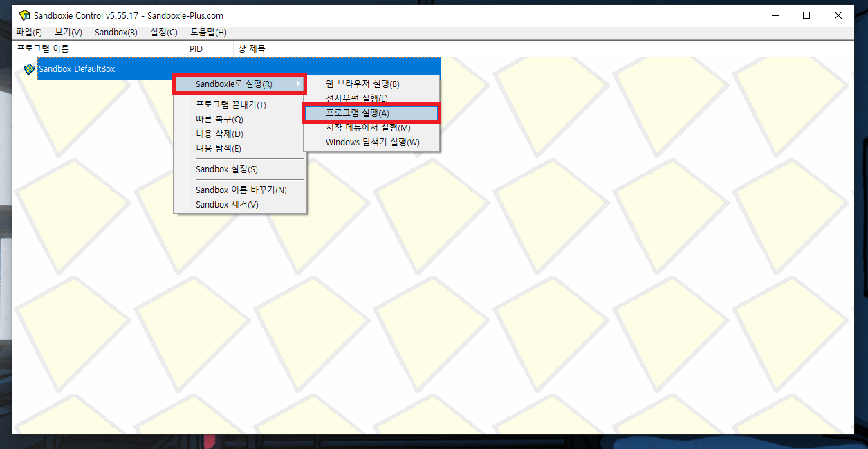Screen dimensions: 868x449
Task: Expand the Sandboxie로 실행(R) submenu
Action: tap(239, 84)
